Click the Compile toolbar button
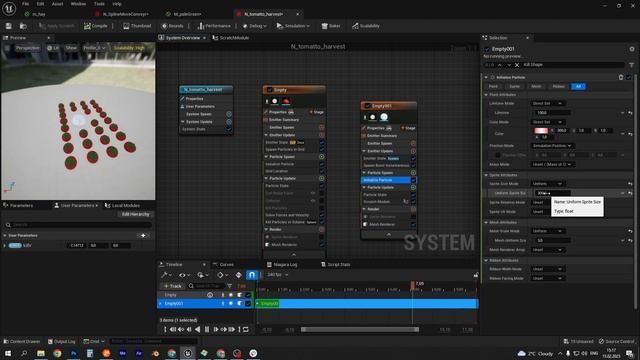Screen dimensions: 640x360 pos(96,26)
